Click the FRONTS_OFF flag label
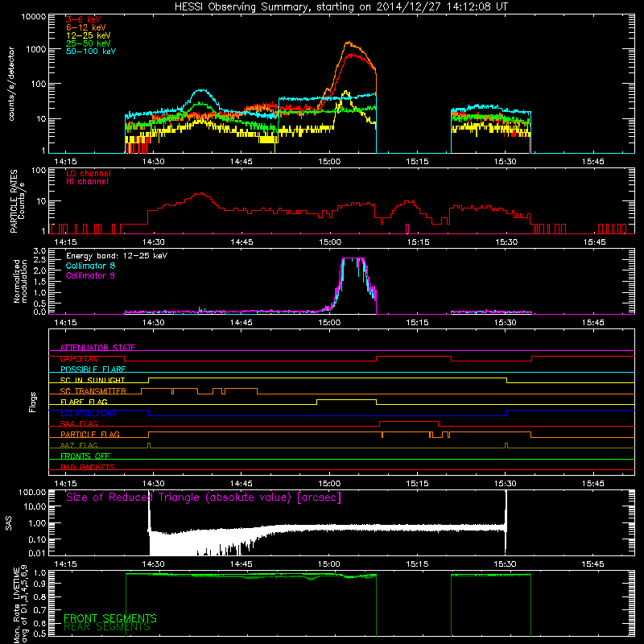The width and height of the screenshot is (644, 644). click(85, 456)
